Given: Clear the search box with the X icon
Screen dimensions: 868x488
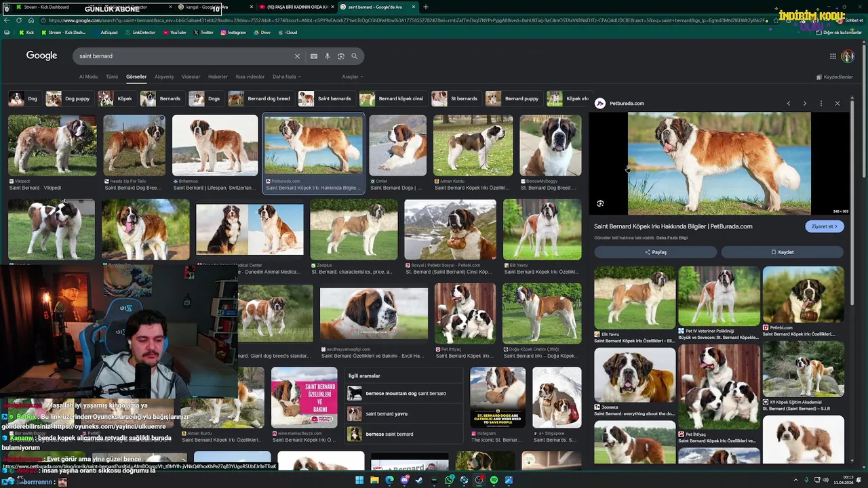Looking at the screenshot, I should click(297, 56).
